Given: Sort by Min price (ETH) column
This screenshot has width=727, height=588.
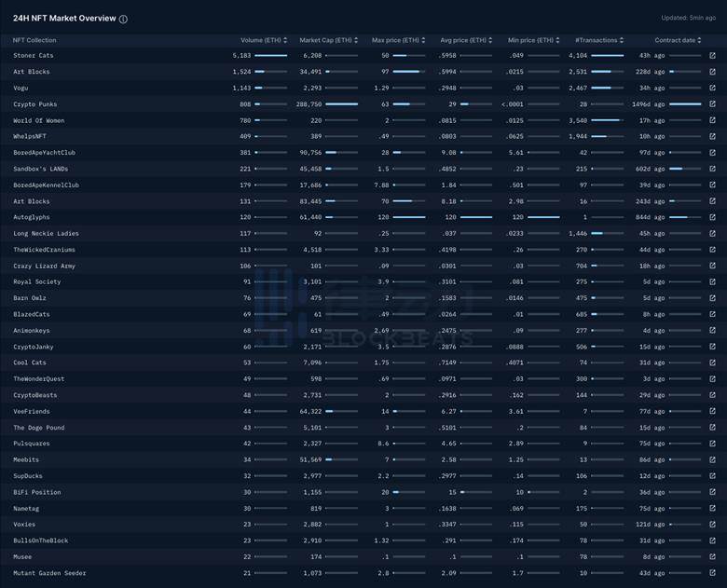Looking at the screenshot, I should (534, 40).
